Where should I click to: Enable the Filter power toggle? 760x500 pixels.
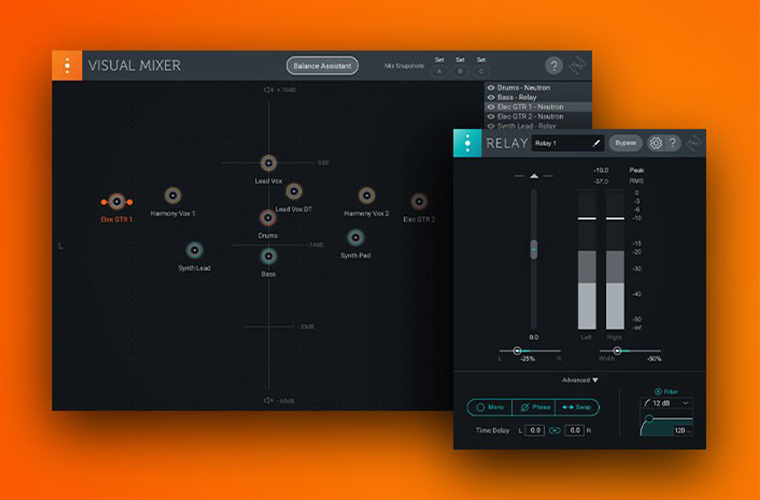coord(658,391)
